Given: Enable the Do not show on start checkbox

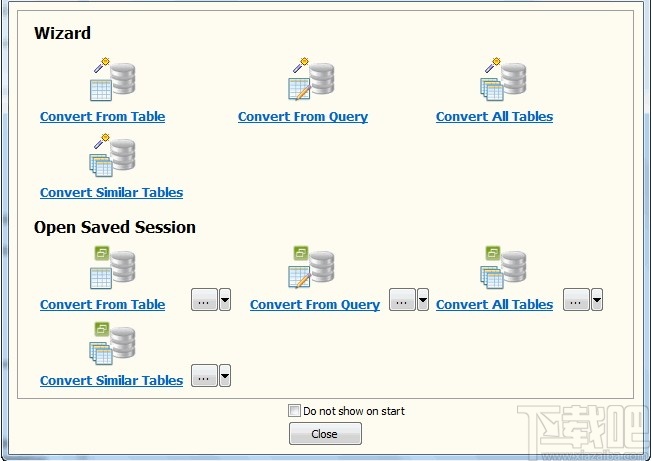Looking at the screenshot, I should (x=294, y=411).
